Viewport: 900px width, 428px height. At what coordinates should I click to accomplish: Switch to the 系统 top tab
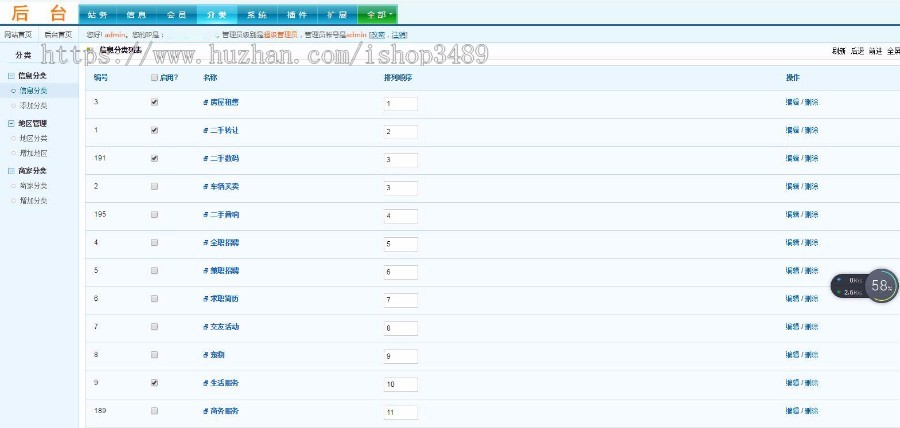tap(257, 14)
